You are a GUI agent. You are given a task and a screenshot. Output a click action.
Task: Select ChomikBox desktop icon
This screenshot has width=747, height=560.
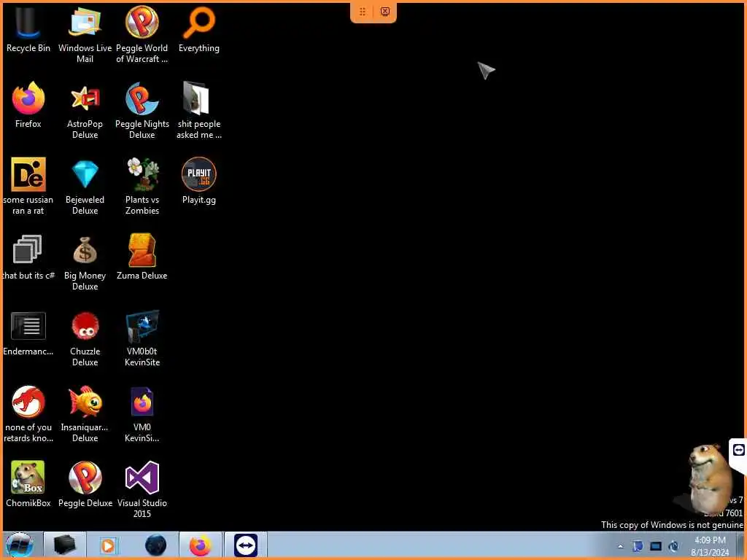tap(28, 484)
